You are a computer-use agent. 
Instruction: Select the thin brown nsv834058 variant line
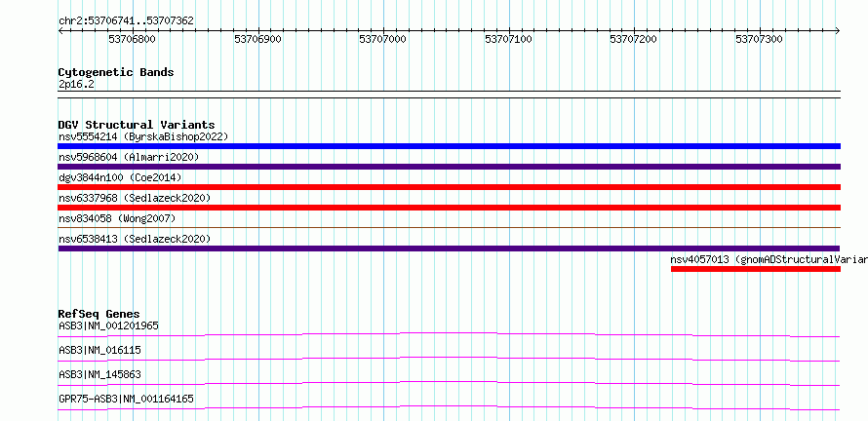449,227
